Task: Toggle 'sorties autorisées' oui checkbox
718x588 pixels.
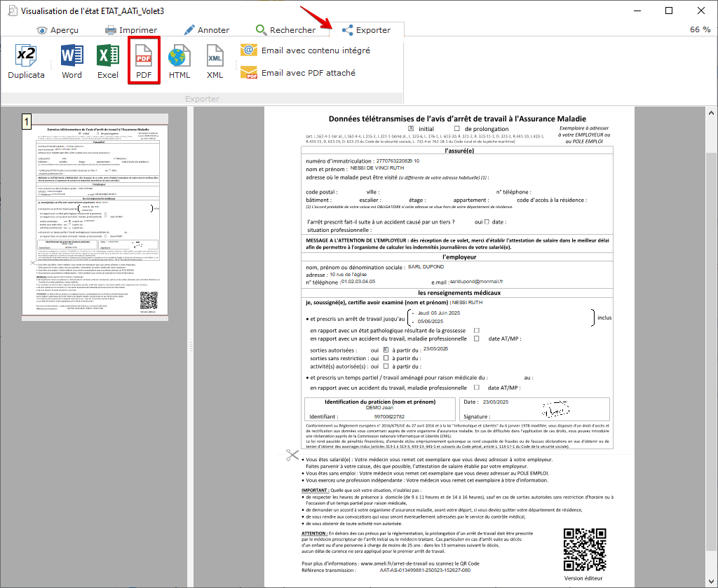Action: click(x=386, y=349)
